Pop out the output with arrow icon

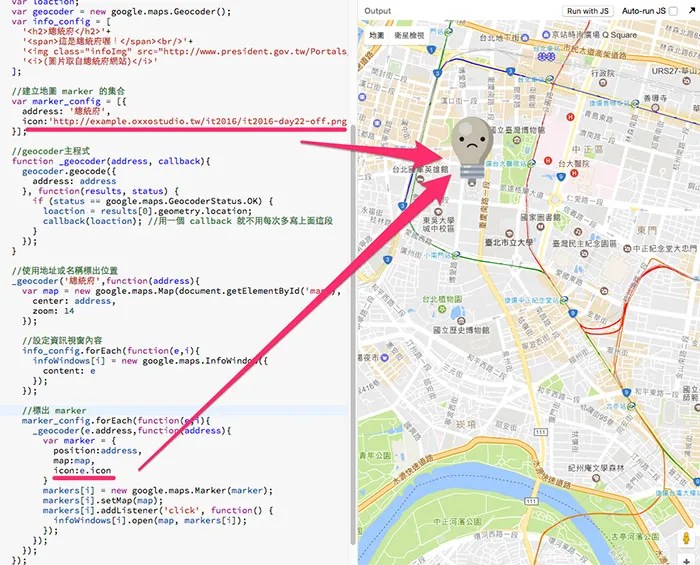click(692, 10)
